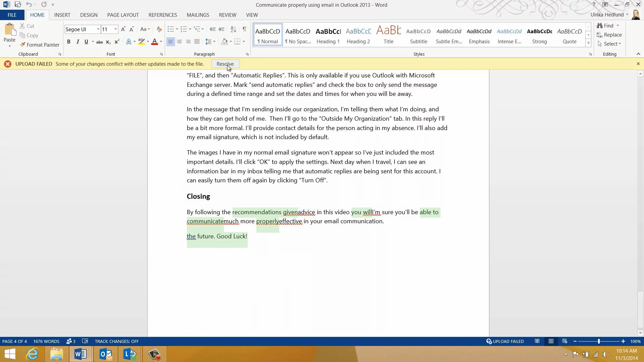Click the Sort paragraph icon
Image resolution: width=644 pixels, height=362 pixels.
233,29
